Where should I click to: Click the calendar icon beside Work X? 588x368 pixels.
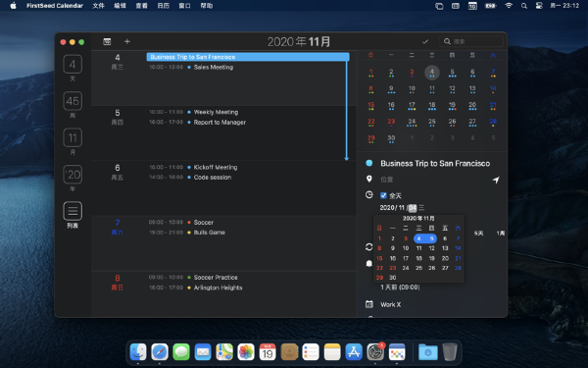click(x=369, y=304)
